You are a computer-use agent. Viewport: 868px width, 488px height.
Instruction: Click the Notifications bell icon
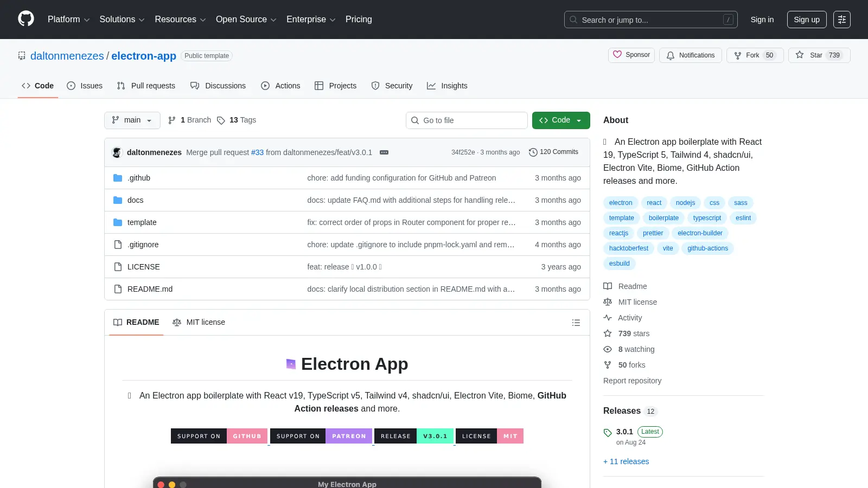click(x=671, y=55)
